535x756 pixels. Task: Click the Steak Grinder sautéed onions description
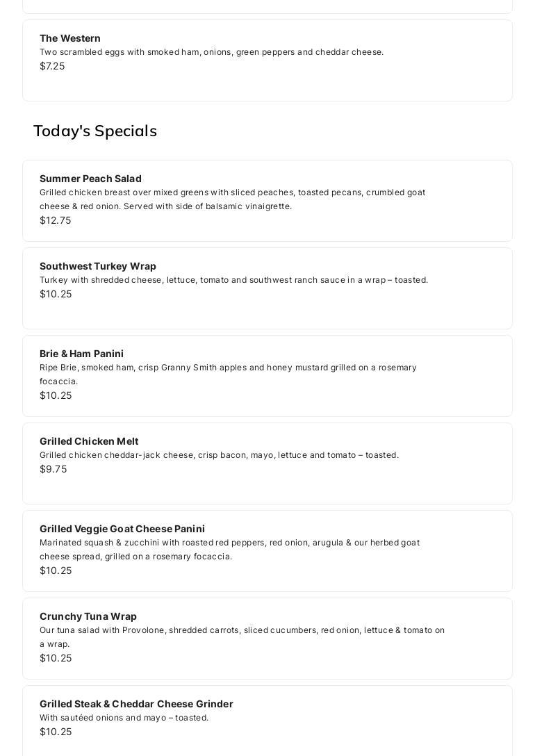[124, 718]
